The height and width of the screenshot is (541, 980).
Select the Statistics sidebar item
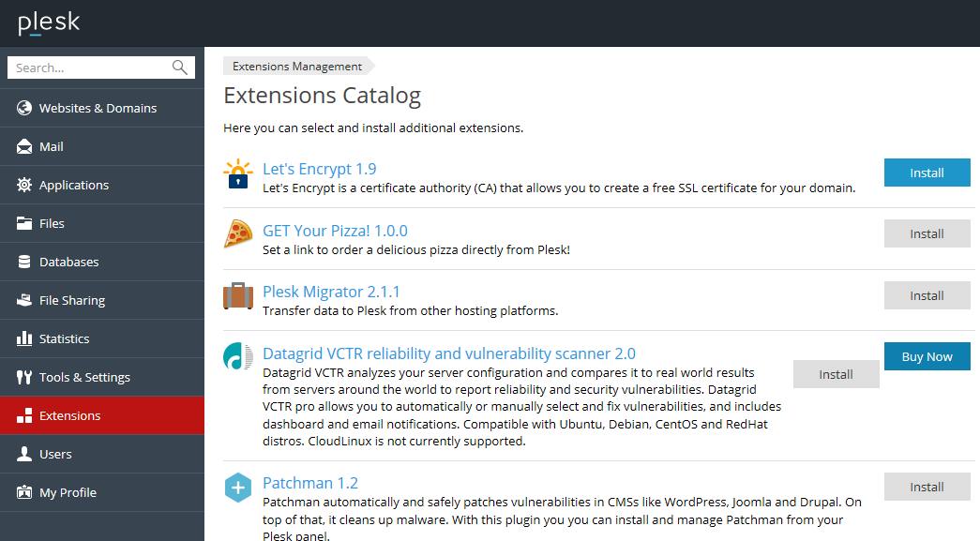(x=64, y=338)
